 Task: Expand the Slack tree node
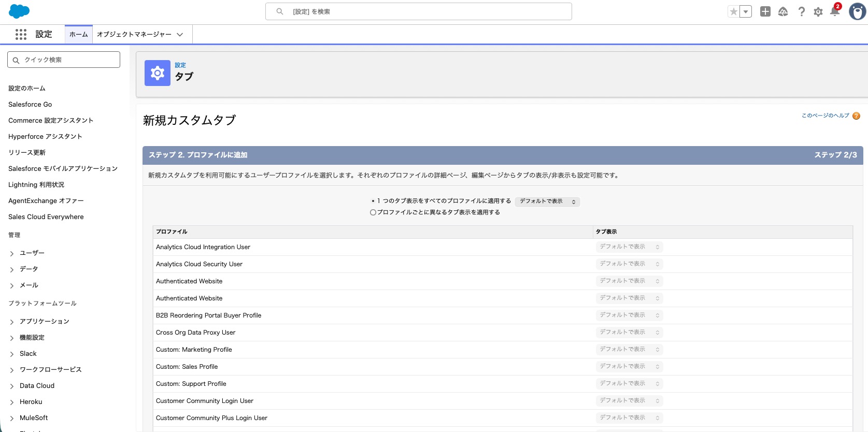(x=12, y=354)
